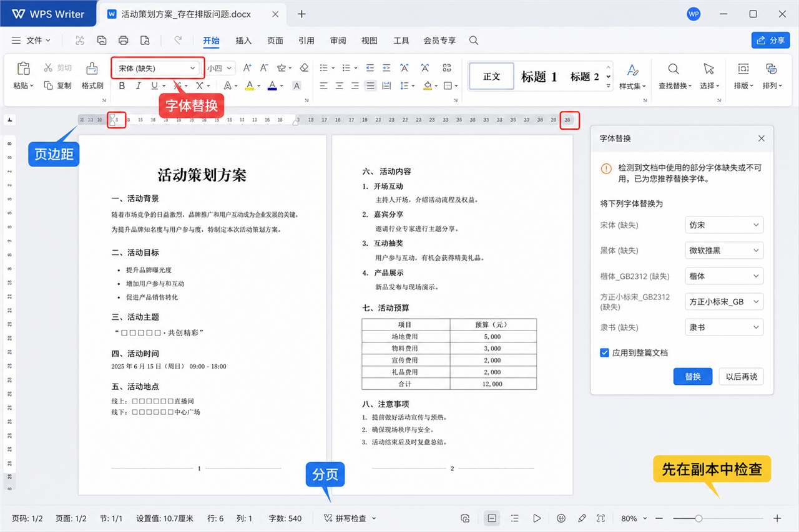Click the play/reading mode icon in status bar

[537, 518]
